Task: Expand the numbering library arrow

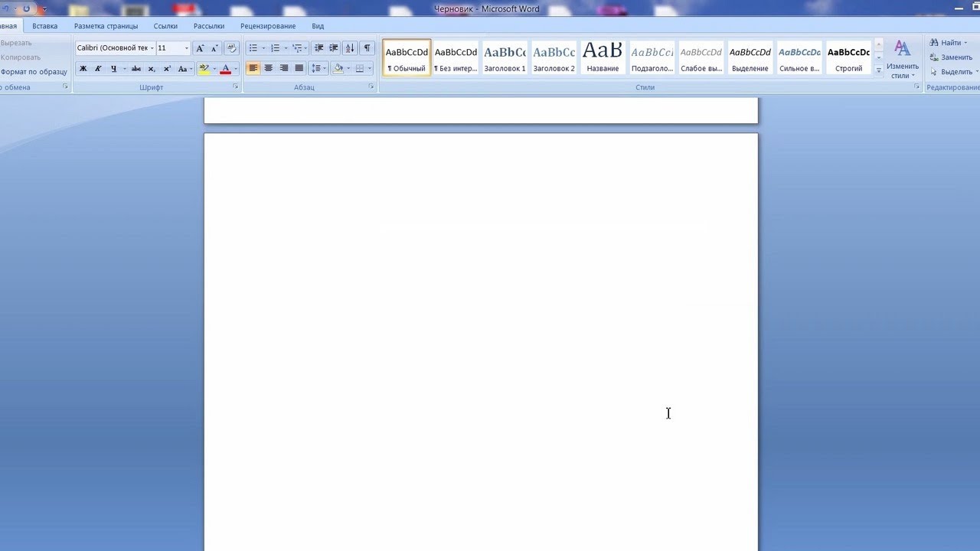Action: click(286, 48)
